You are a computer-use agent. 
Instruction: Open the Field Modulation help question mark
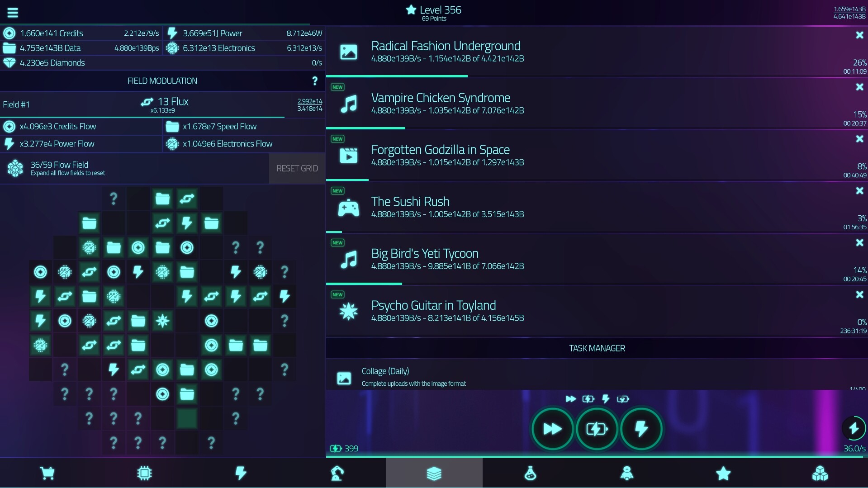tap(315, 81)
